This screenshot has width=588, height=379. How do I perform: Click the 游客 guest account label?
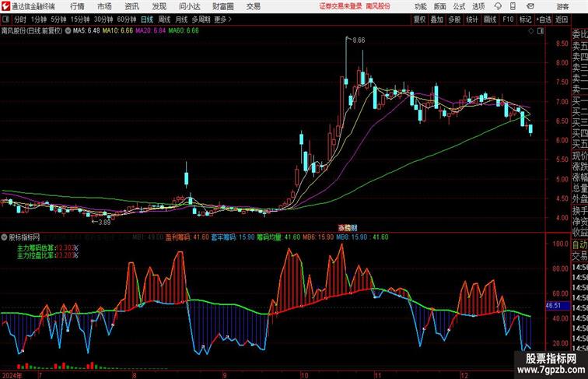coord(562,6)
